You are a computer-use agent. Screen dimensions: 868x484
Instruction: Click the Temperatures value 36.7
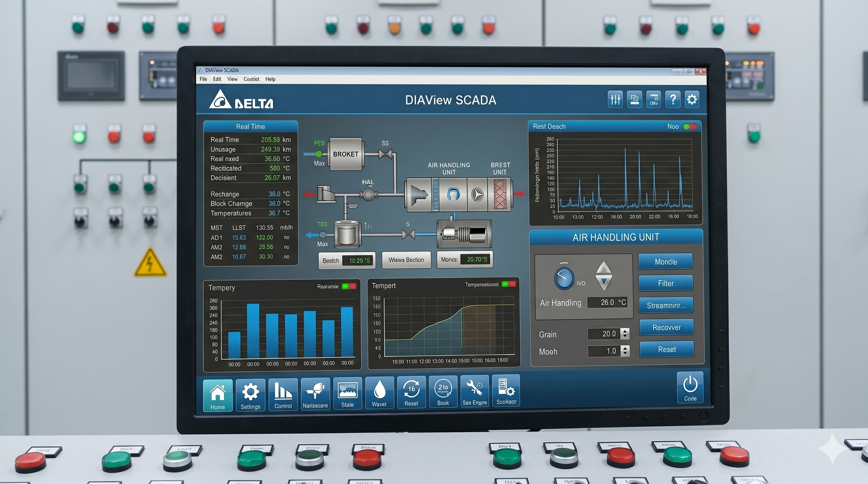click(x=274, y=213)
